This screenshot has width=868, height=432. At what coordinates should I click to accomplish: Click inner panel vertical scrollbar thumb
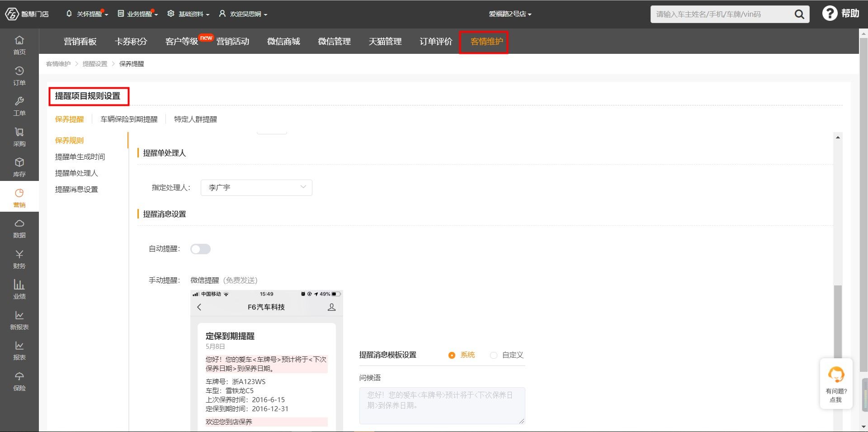[838, 321]
